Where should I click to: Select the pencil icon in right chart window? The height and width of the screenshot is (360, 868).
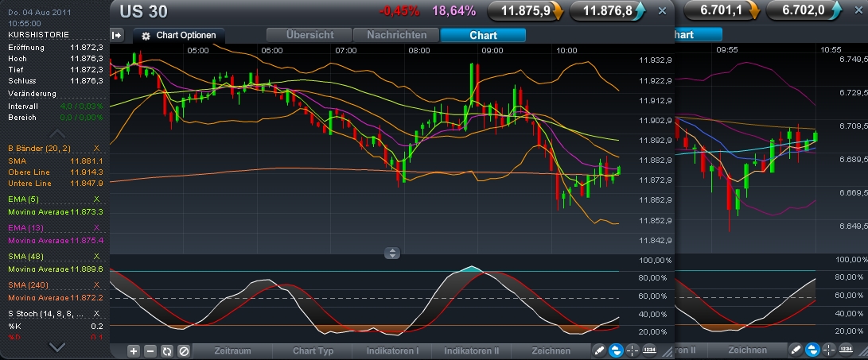coord(796,350)
